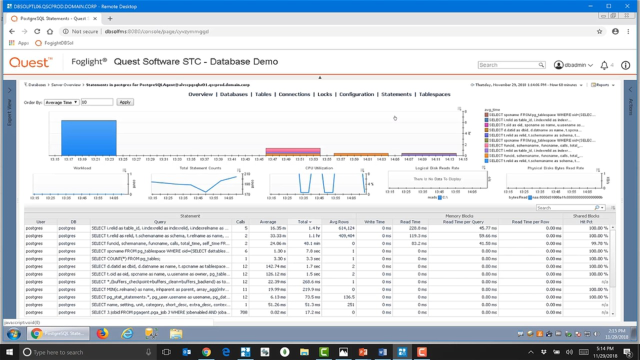Go back with the browser back arrow

click(x=12, y=31)
